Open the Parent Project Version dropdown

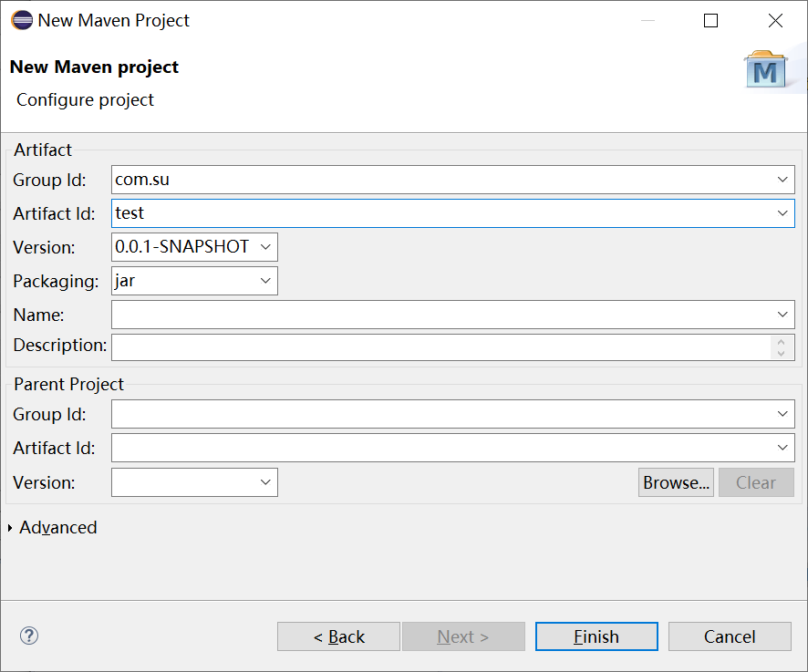coord(265,482)
